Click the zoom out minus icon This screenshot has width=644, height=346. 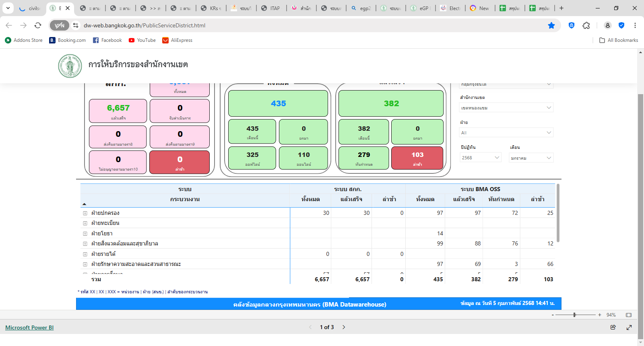tap(553, 315)
